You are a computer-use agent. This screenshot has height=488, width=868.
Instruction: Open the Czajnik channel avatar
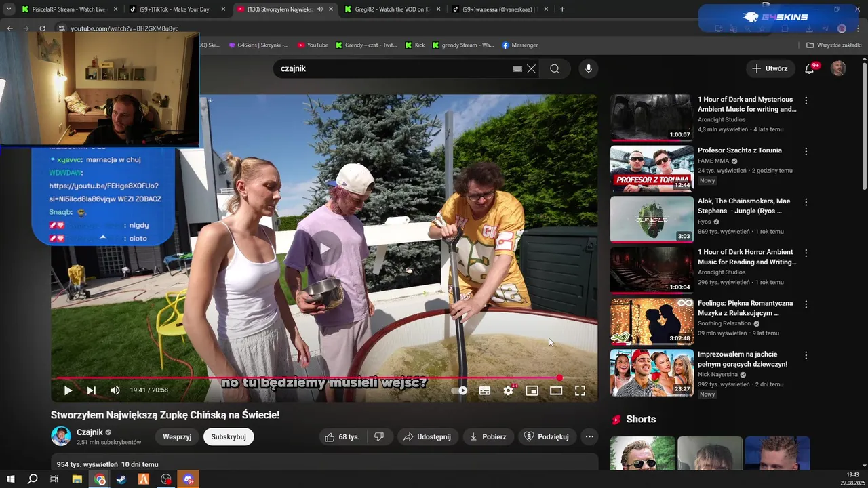pos(61,436)
